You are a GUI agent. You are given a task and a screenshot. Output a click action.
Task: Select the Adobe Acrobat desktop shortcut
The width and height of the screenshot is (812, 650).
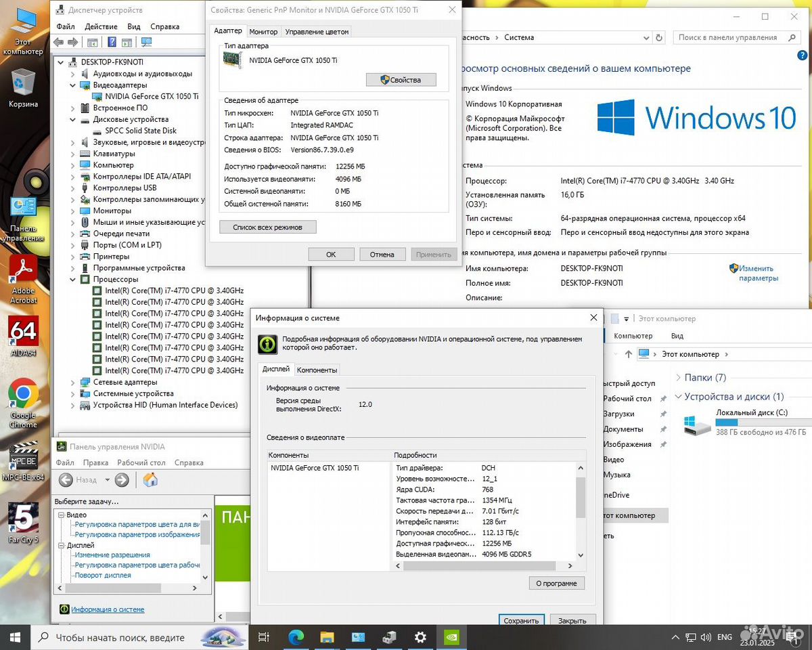pyautogui.click(x=24, y=279)
